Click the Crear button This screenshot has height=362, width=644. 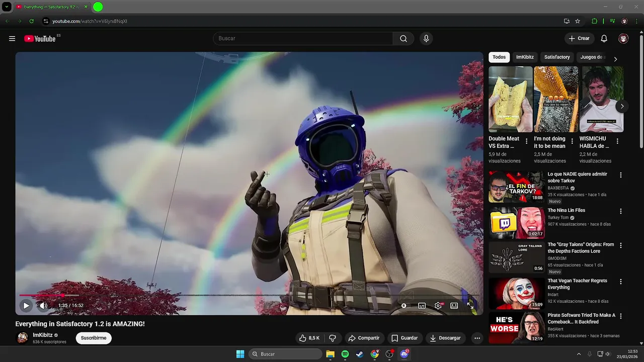(579, 39)
